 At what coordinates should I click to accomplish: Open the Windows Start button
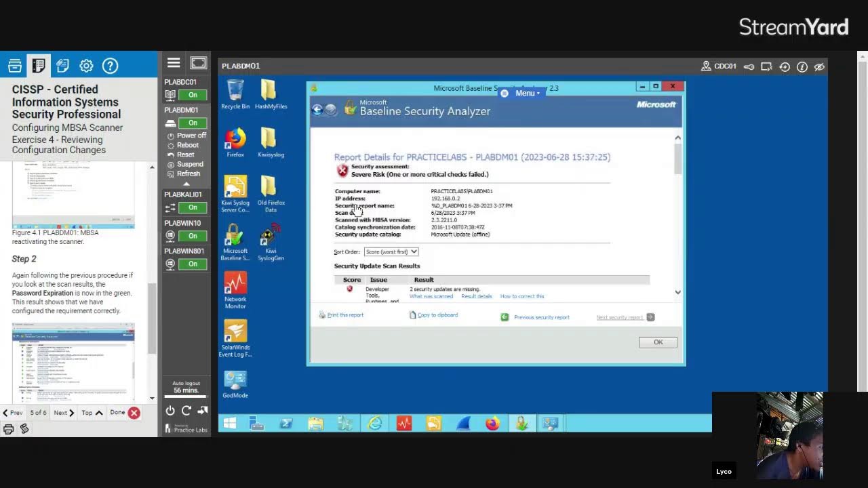[230, 424]
